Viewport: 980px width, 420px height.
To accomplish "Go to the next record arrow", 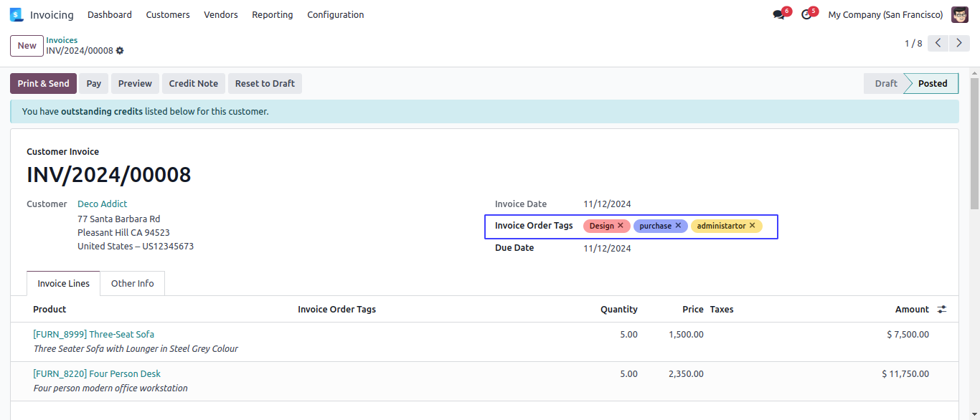I will pos(959,43).
